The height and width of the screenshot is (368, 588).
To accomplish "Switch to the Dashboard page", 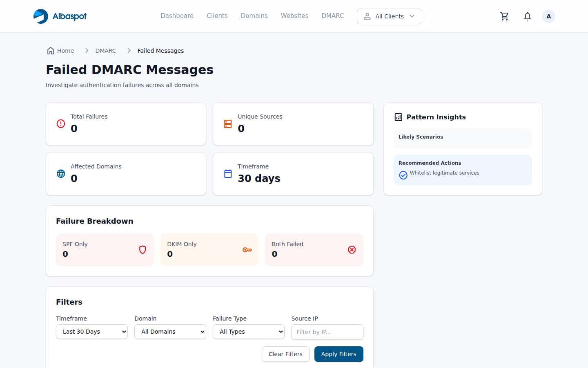I will click(177, 16).
